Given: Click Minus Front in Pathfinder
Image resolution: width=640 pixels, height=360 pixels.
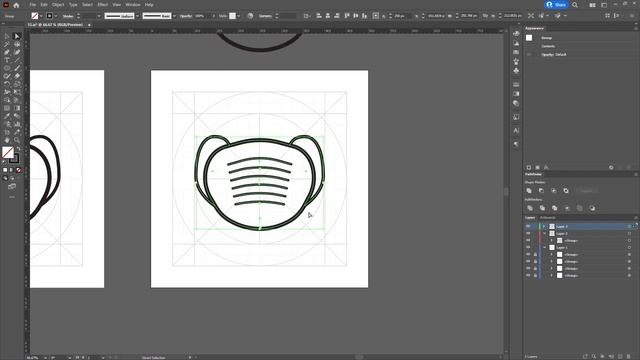Looking at the screenshot, I should (541, 191).
